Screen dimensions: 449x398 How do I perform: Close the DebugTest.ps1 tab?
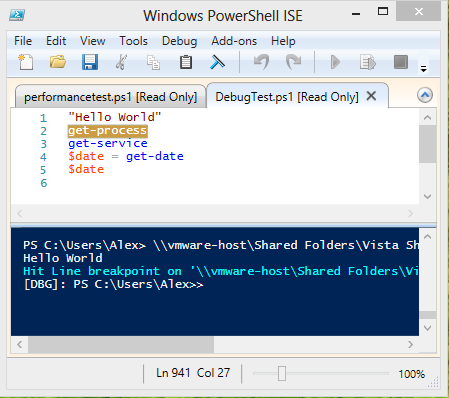coord(371,96)
